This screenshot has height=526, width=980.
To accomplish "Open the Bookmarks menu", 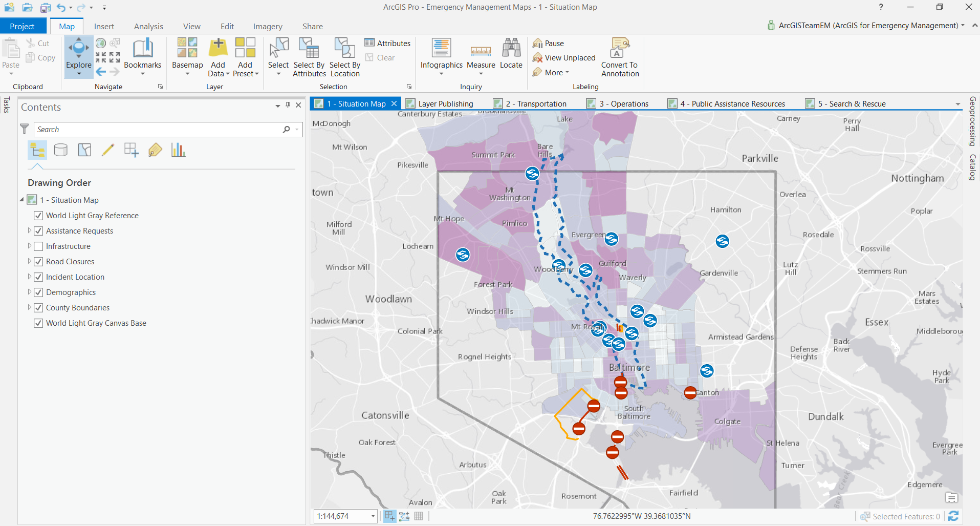I will (x=142, y=56).
